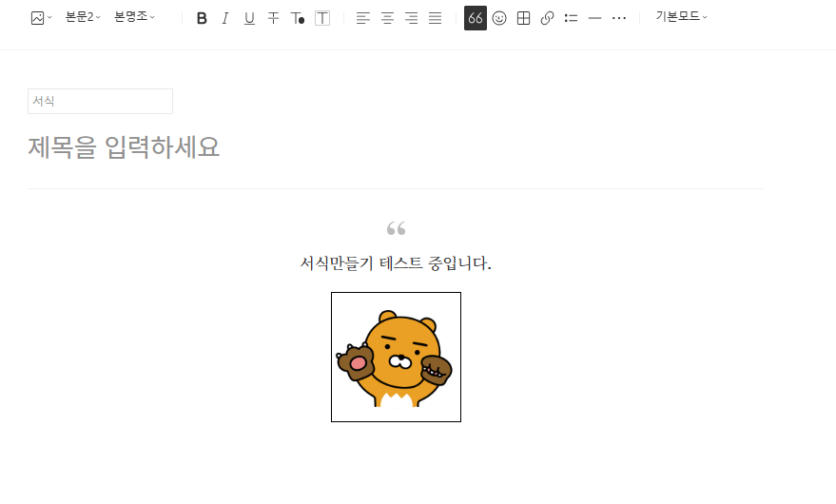Open the more options ellipsis menu
This screenshot has height=504, width=836.
tap(618, 18)
